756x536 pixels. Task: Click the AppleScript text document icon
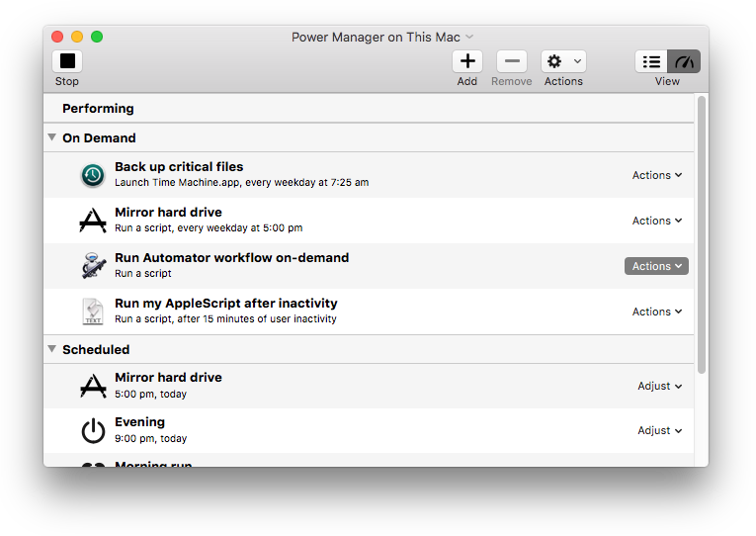point(93,312)
